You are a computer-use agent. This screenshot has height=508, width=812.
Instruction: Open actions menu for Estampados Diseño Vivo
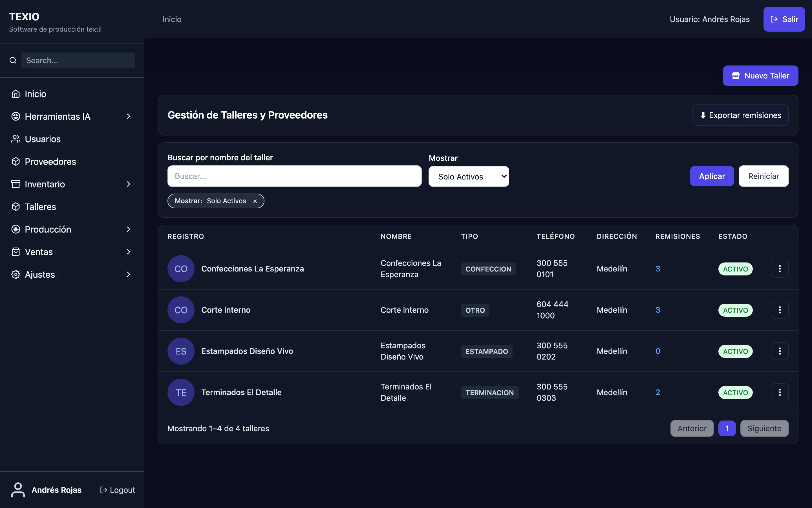pyautogui.click(x=780, y=351)
